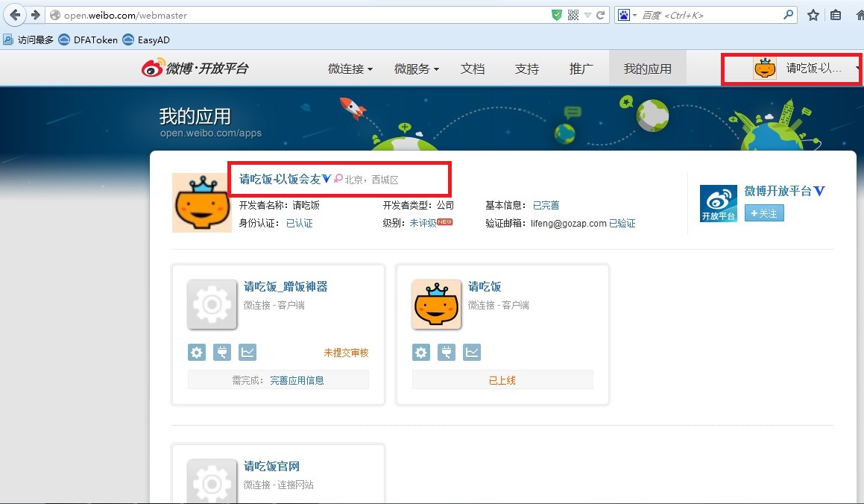Open the bookmarks list icon
Screen dimensions: 864x504
(x=836, y=15)
